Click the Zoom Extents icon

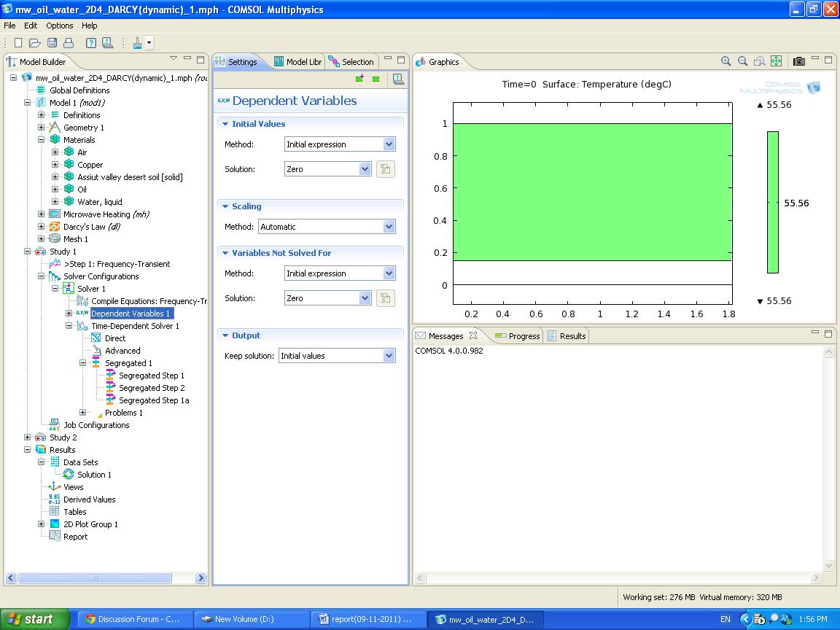click(776, 62)
